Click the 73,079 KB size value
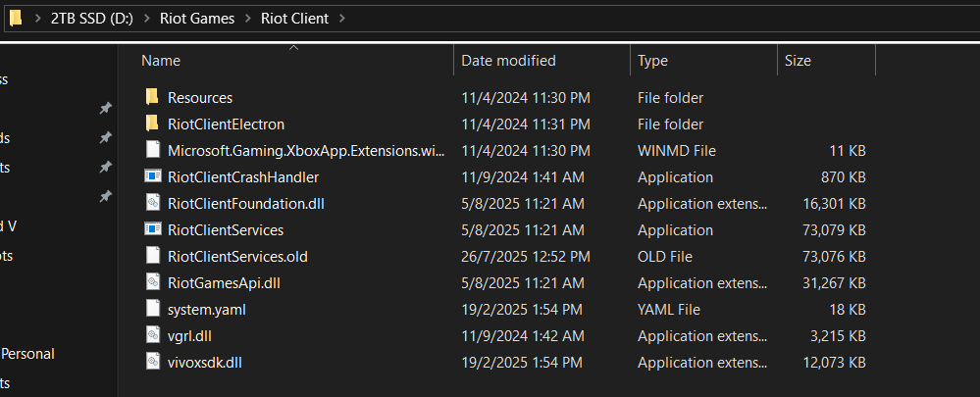Screen dimensions: 980x397 tap(834, 230)
